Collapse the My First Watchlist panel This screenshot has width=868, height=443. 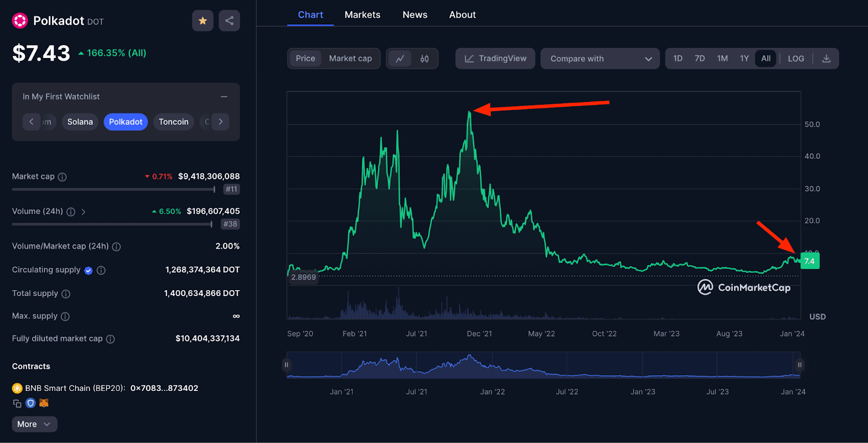pyautogui.click(x=224, y=97)
